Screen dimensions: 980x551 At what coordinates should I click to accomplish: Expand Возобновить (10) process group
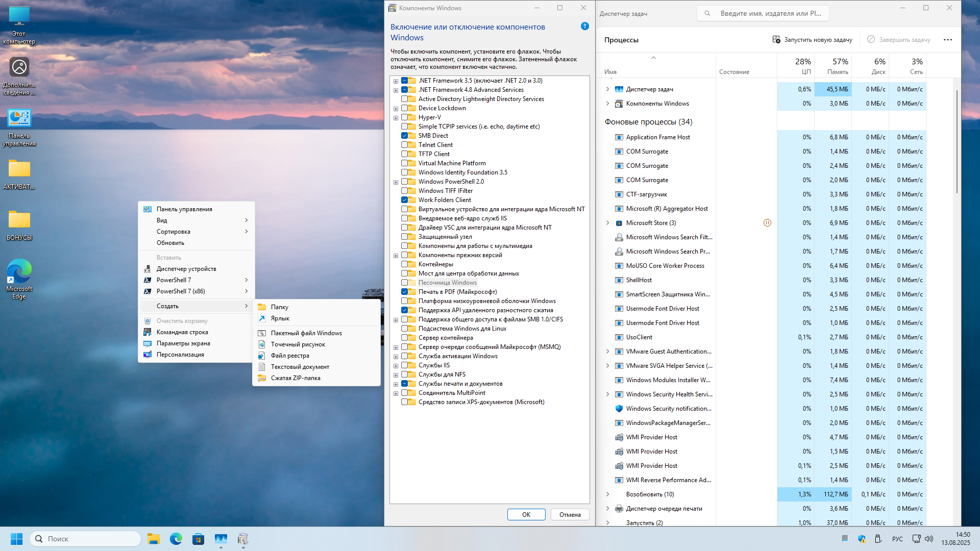pos(607,494)
